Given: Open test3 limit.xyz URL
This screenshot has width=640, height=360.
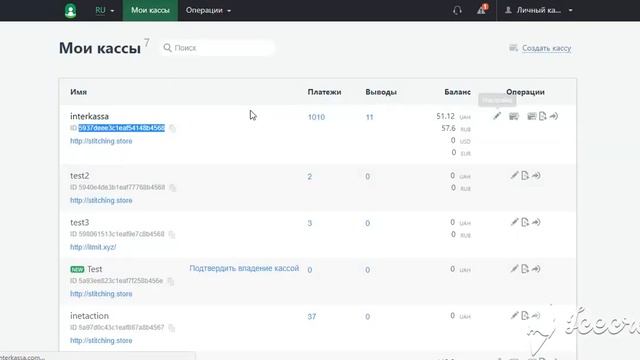Looking at the screenshot, I should [93, 247].
